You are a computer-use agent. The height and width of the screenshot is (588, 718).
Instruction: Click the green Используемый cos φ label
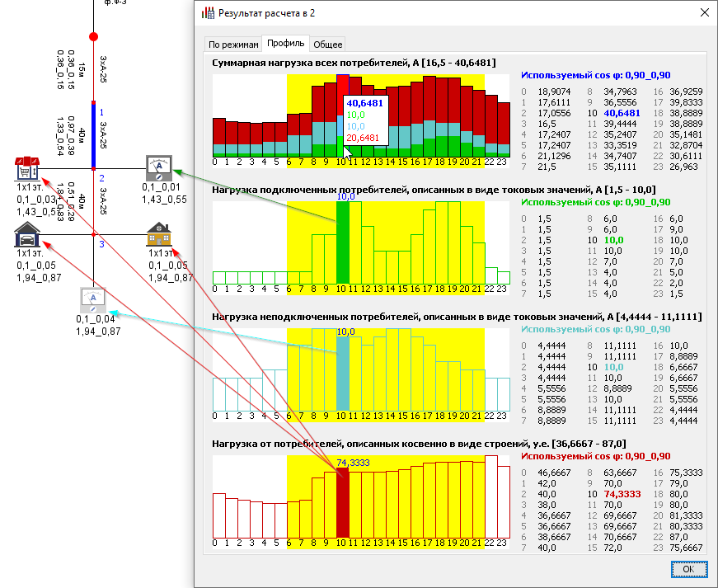coord(596,202)
